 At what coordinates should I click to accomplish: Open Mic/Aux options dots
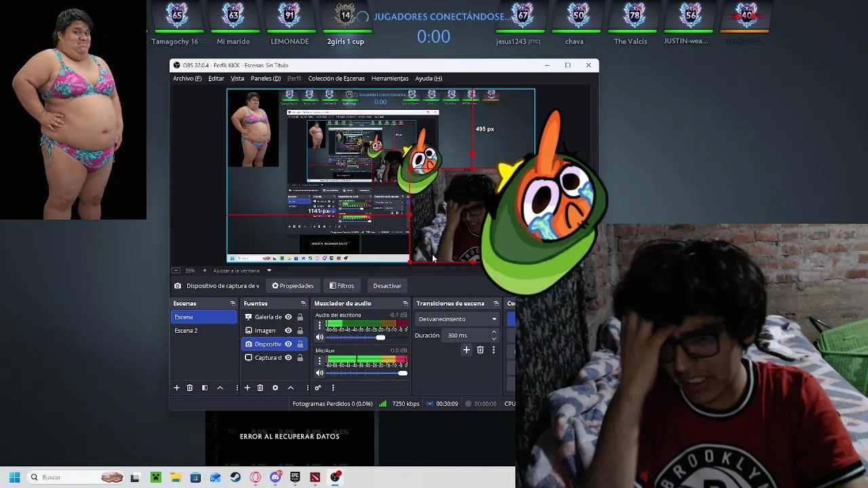click(319, 361)
